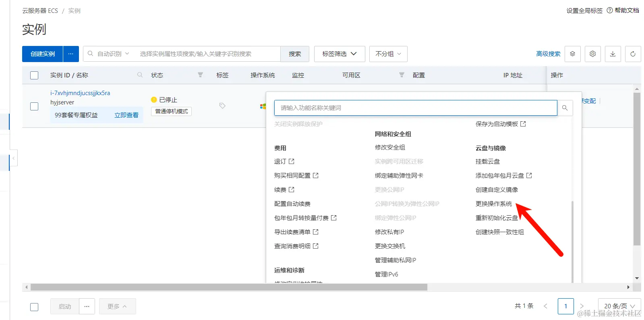The width and height of the screenshot is (644, 320).
Task: Open the 20 条/页 page size dropdown
Action: [x=619, y=306]
